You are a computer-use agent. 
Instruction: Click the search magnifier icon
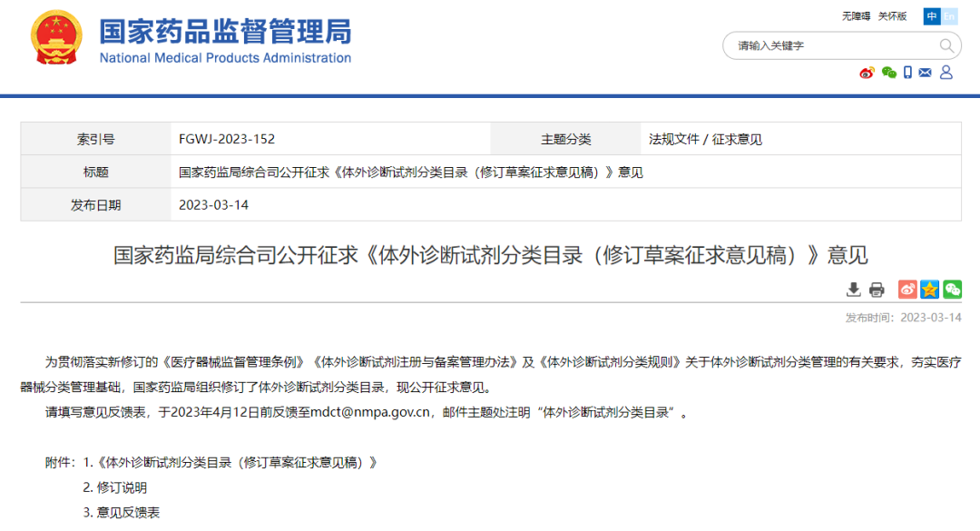coord(946,45)
